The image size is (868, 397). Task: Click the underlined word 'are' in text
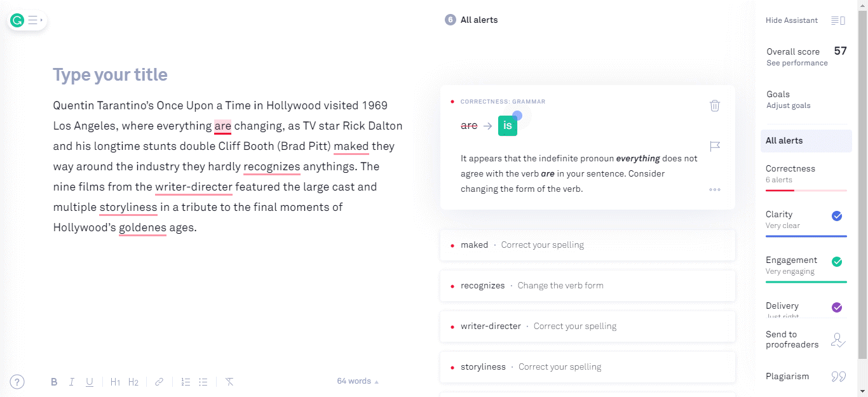coord(222,126)
